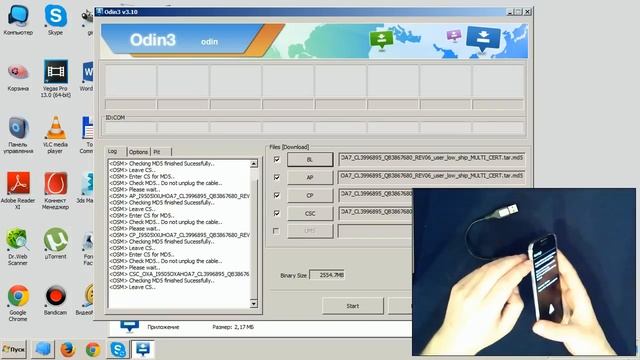640x360 pixels.
Task: Click green download icon in Odin banner
Action: tap(381, 40)
